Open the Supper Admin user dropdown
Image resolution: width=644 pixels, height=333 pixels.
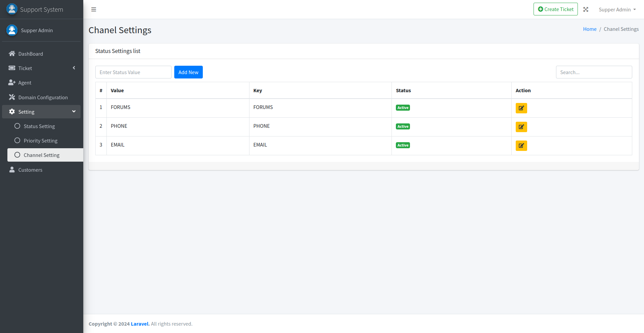[617, 9]
